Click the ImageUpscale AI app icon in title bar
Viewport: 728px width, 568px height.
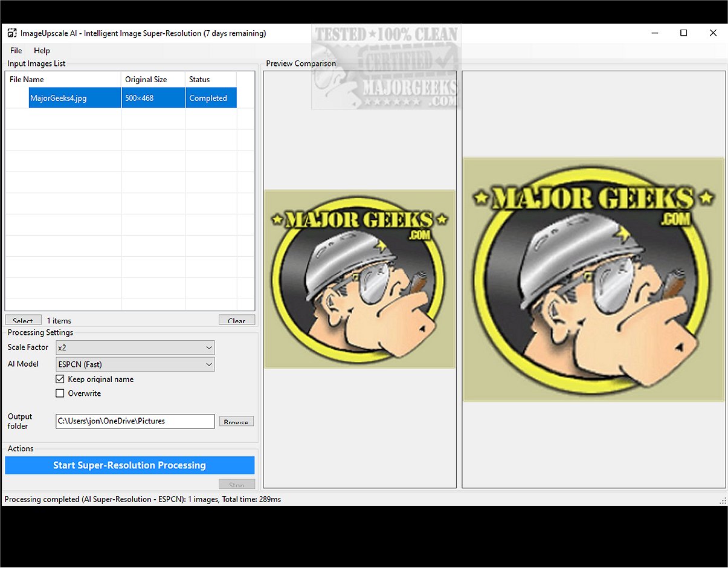[x=11, y=33]
